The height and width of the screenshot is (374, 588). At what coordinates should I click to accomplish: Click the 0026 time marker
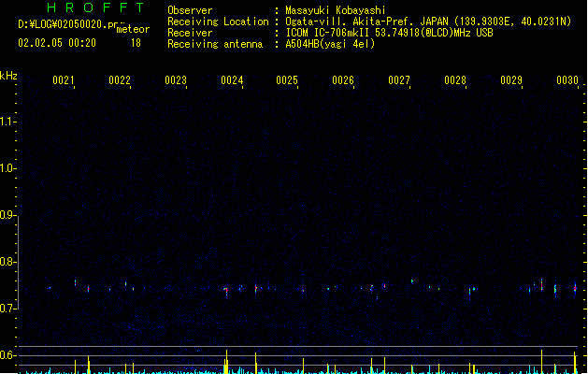tap(343, 80)
